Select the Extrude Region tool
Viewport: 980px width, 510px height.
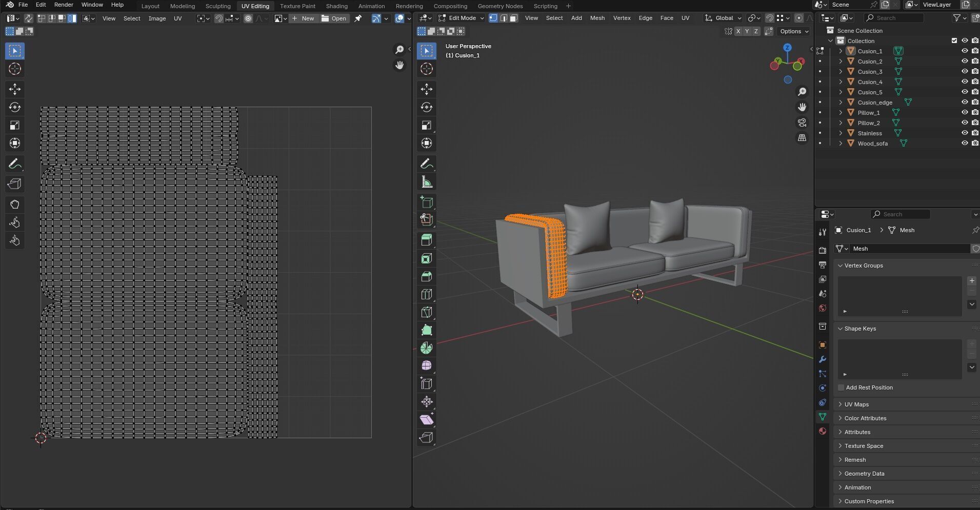pos(426,239)
